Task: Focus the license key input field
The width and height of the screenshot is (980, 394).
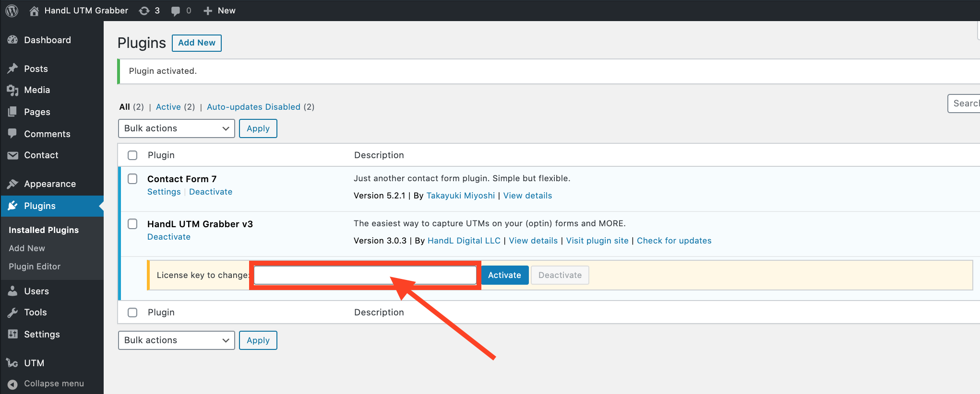Action: [365, 275]
